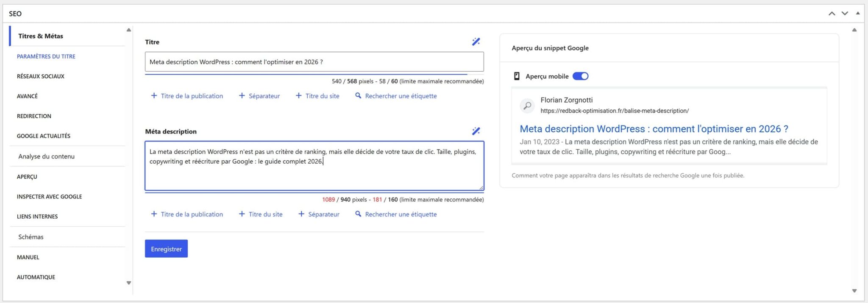The image size is (868, 303).
Task: Click the sidebar scroll-down arrow
Action: 129,283
